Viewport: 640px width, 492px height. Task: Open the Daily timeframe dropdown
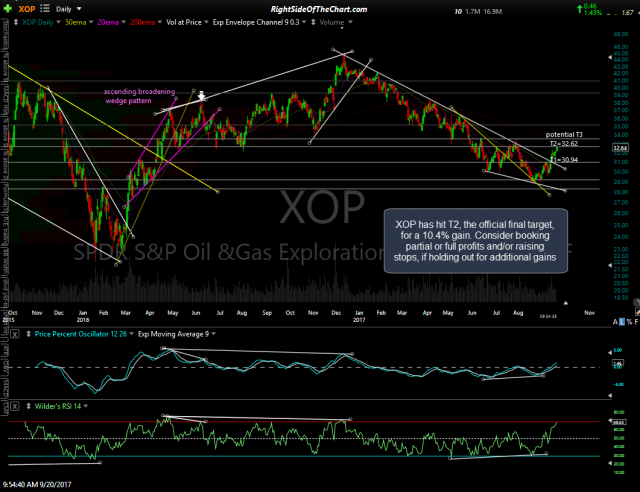coord(79,9)
